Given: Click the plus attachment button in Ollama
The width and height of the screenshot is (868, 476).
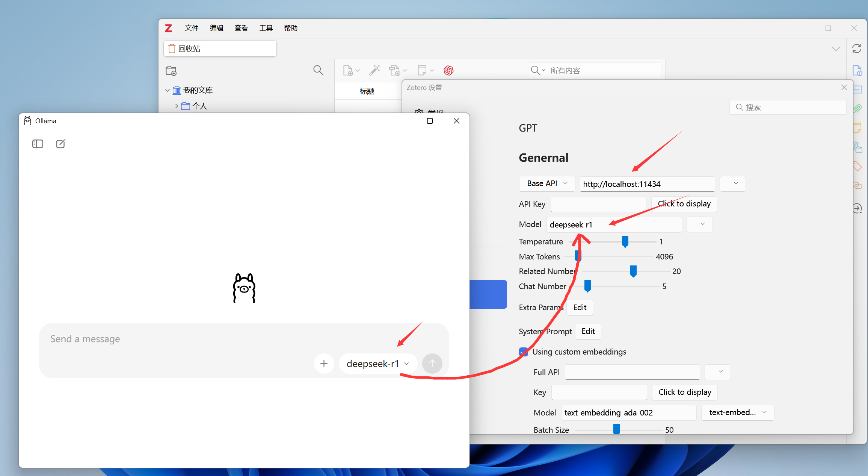Looking at the screenshot, I should point(324,364).
